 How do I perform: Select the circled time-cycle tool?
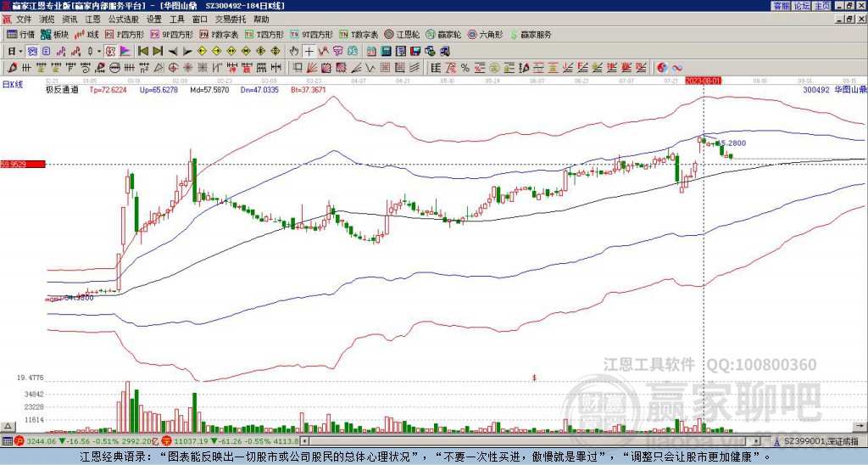(x=114, y=68)
